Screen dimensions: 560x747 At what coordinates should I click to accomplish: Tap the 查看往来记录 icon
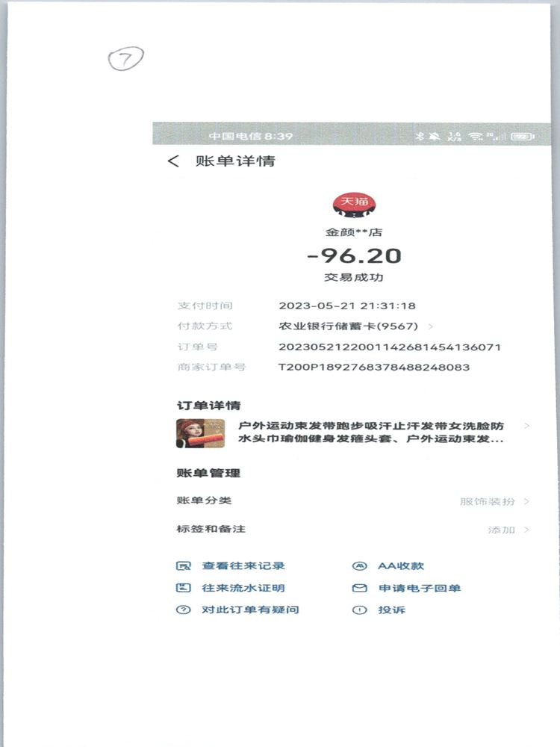[184, 566]
